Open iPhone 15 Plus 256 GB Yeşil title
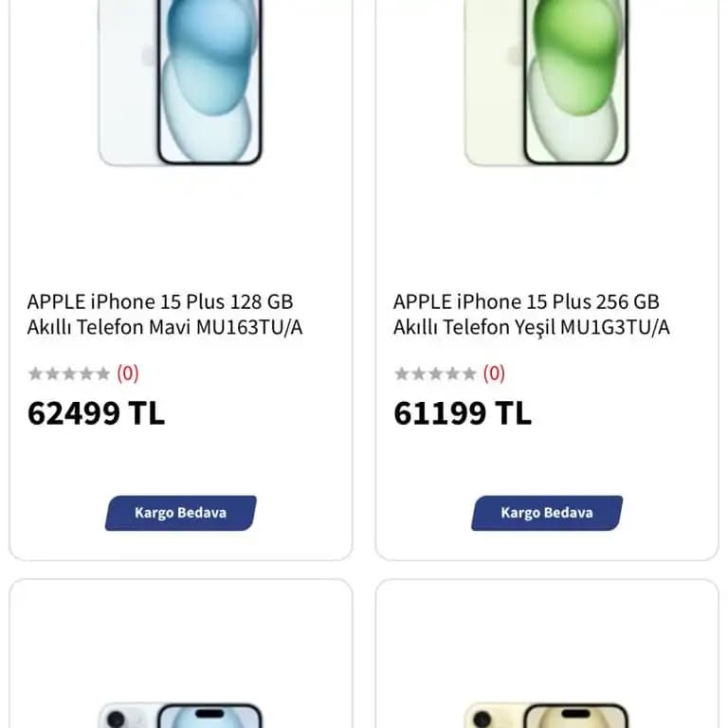Viewport: 728px width, 728px height. (531, 315)
